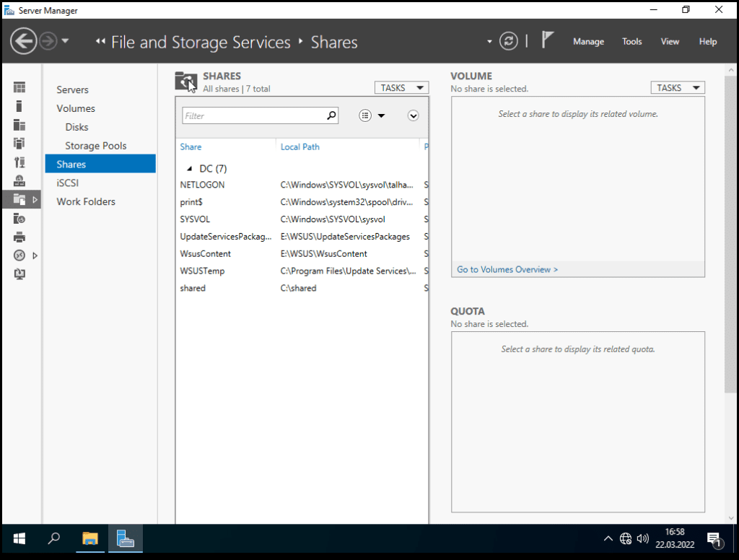Click Go to Volumes Overview link
The width and height of the screenshot is (739, 560).
507,270
